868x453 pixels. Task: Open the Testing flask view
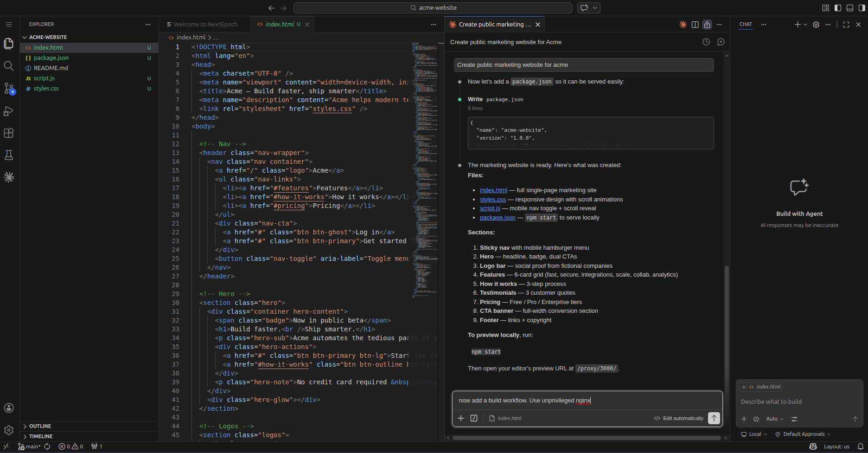click(9, 155)
